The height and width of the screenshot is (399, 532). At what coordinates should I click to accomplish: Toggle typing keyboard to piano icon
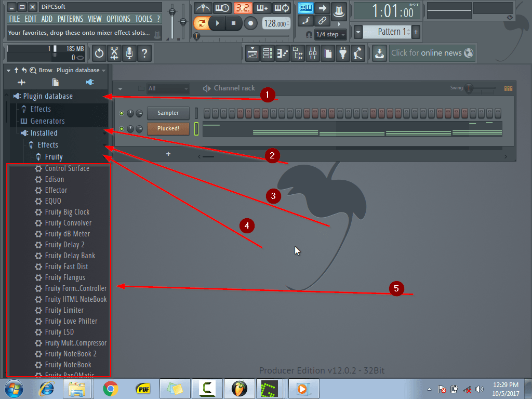point(305,8)
